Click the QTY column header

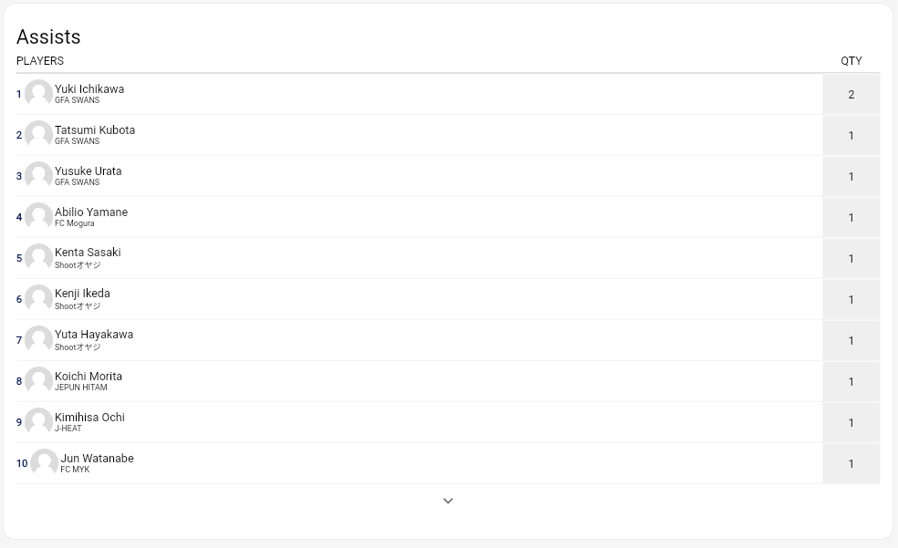pyautogui.click(x=851, y=61)
